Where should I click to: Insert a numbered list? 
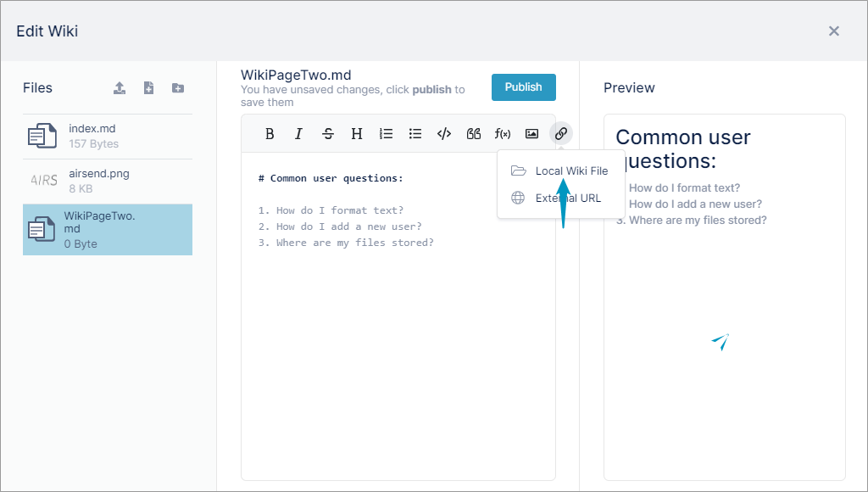click(386, 133)
